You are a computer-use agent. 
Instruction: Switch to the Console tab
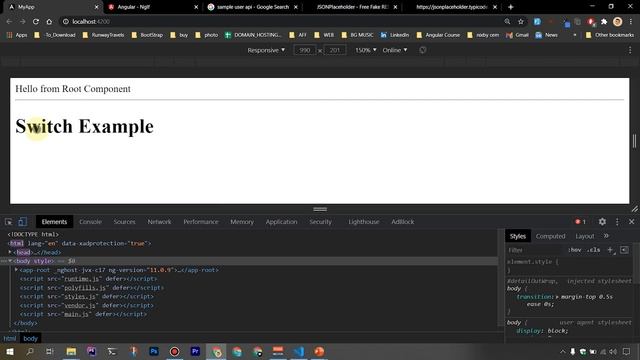coord(90,222)
